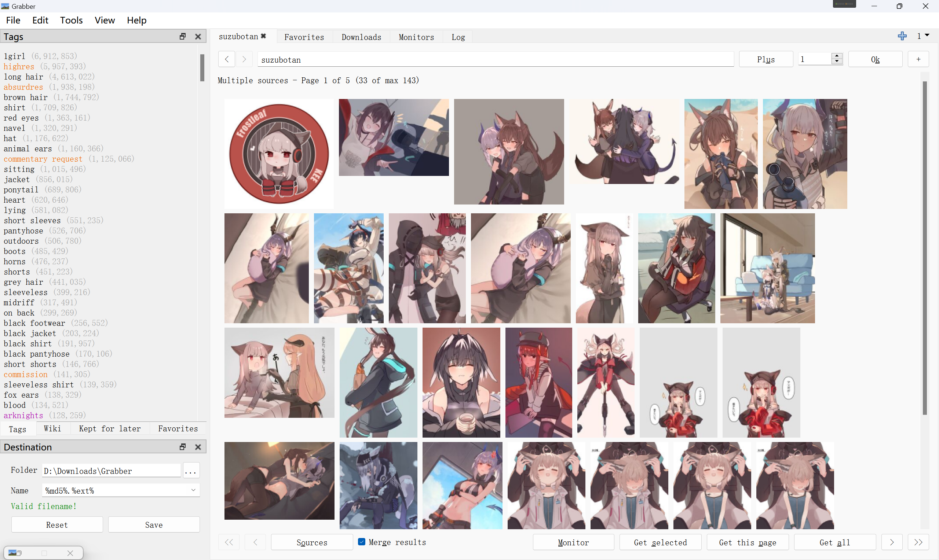Close the Tags panel

point(198,37)
